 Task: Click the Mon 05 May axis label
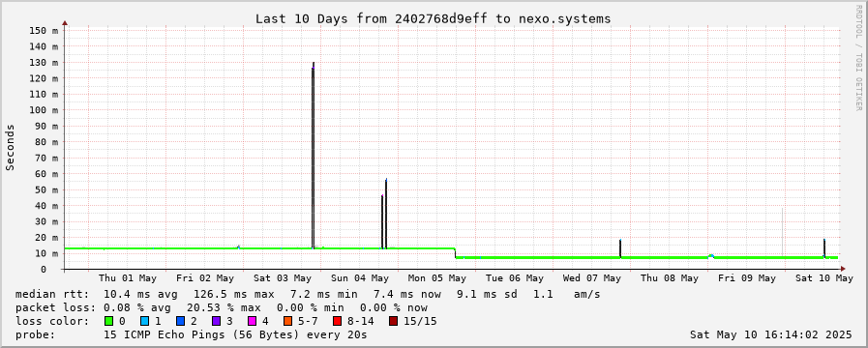pos(437,278)
